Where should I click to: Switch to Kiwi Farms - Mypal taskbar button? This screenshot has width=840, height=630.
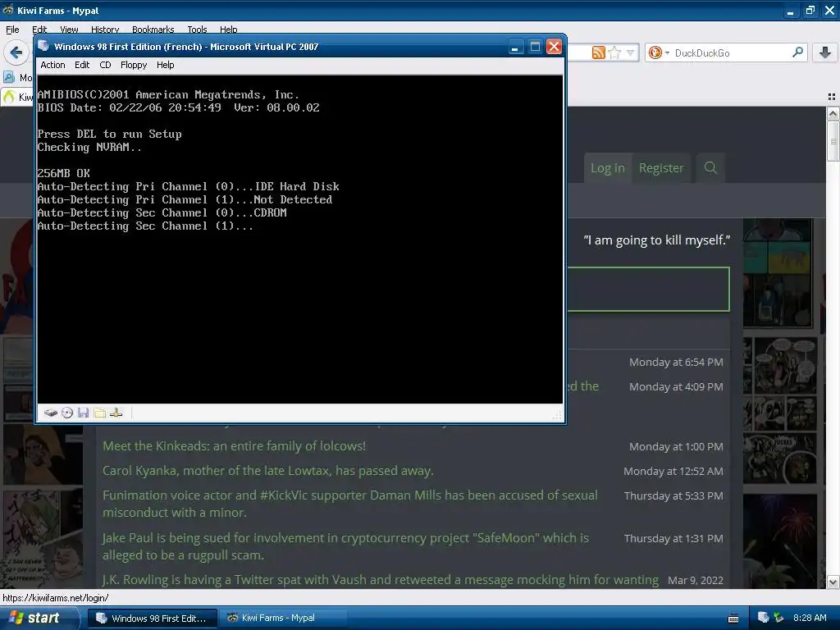click(x=284, y=619)
